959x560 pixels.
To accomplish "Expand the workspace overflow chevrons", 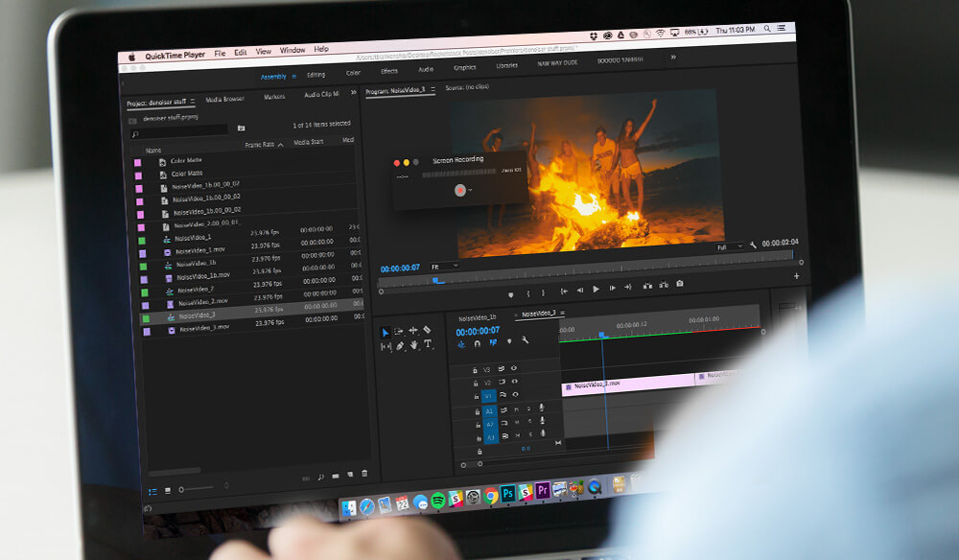I will coord(673,57).
